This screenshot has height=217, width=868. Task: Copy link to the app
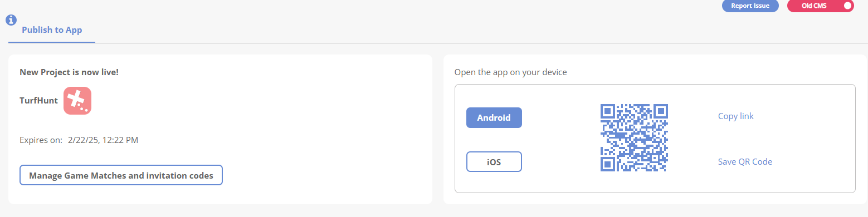pyautogui.click(x=735, y=116)
